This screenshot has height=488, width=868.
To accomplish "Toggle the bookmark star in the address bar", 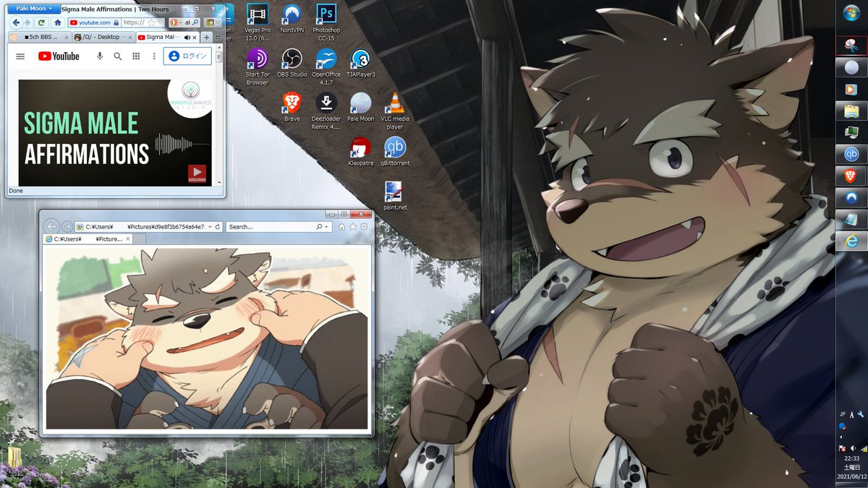I will tap(151, 21).
